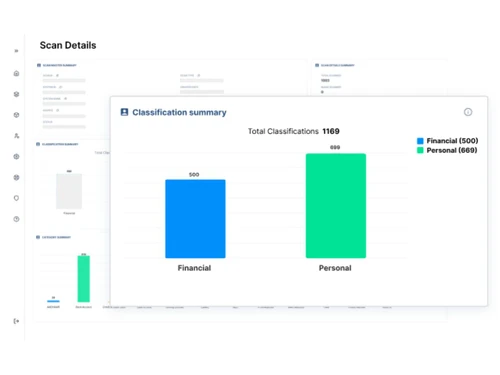Open the home icon in the sidebar
This screenshot has height=375, width=500.
[x=16, y=73]
